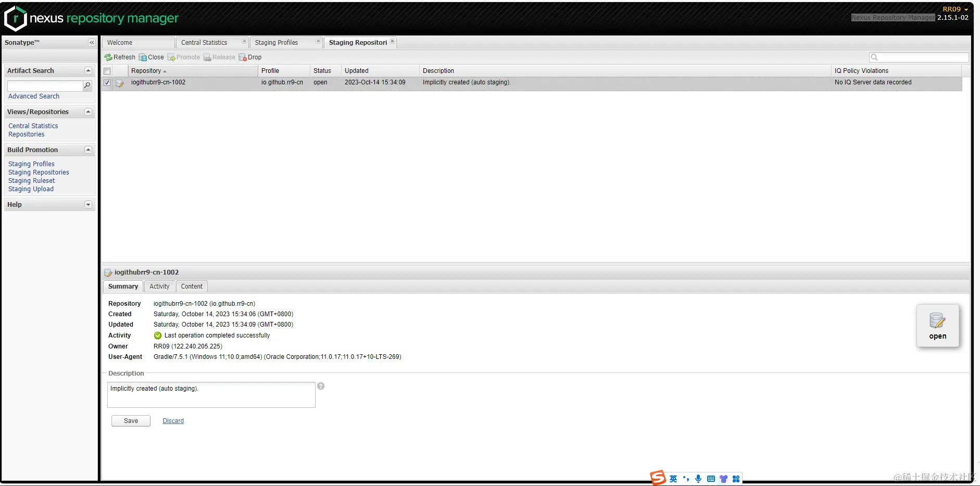This screenshot has height=486, width=980.
Task: Open the Staging Upload link
Action: click(31, 189)
